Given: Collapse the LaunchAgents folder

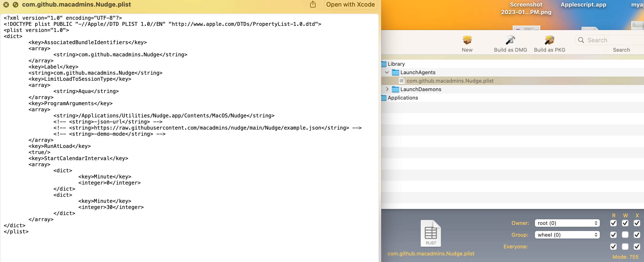Looking at the screenshot, I should pyautogui.click(x=387, y=73).
